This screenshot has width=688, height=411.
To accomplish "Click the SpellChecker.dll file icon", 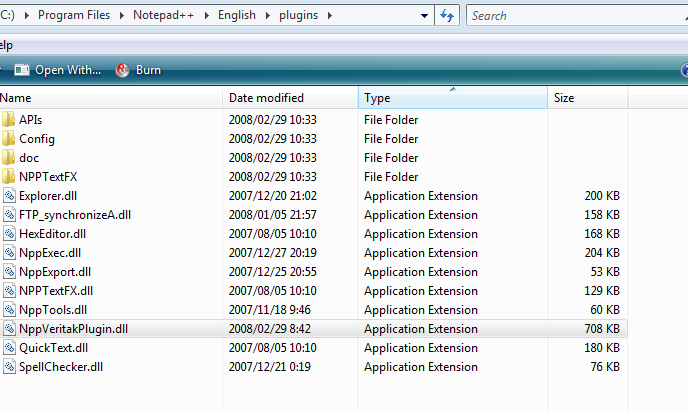I will tap(9, 367).
